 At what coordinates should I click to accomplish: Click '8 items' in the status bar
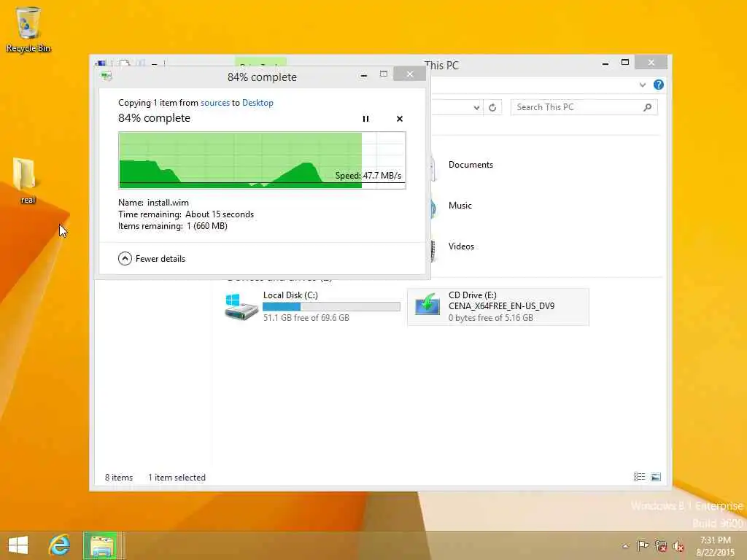[119, 477]
